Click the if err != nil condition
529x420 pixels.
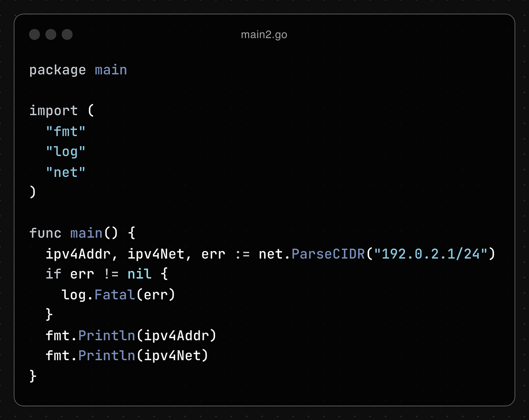click(x=105, y=274)
